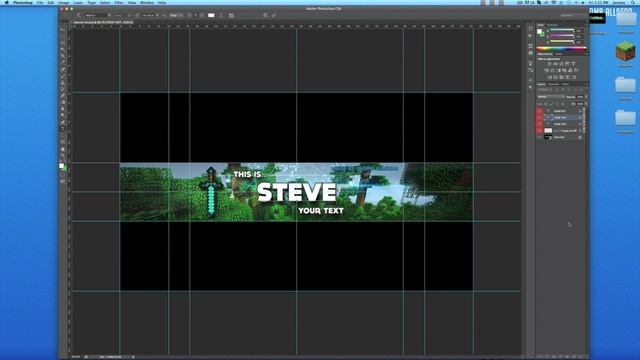Click the zoom percentage field in status bar
This screenshot has height=360, width=640.
pyautogui.click(x=76, y=357)
